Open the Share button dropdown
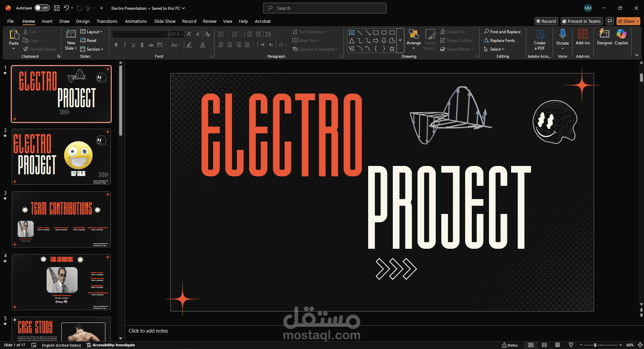The height and width of the screenshot is (349, 644). pyautogui.click(x=628, y=21)
